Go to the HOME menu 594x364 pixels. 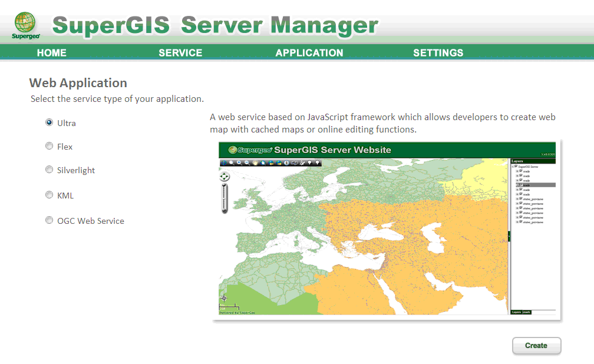point(51,52)
